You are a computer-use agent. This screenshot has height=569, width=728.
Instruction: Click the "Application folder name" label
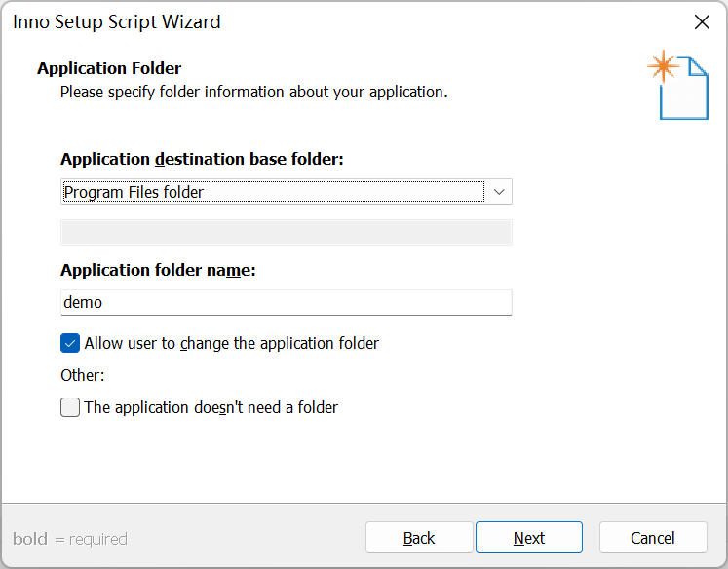coord(158,270)
